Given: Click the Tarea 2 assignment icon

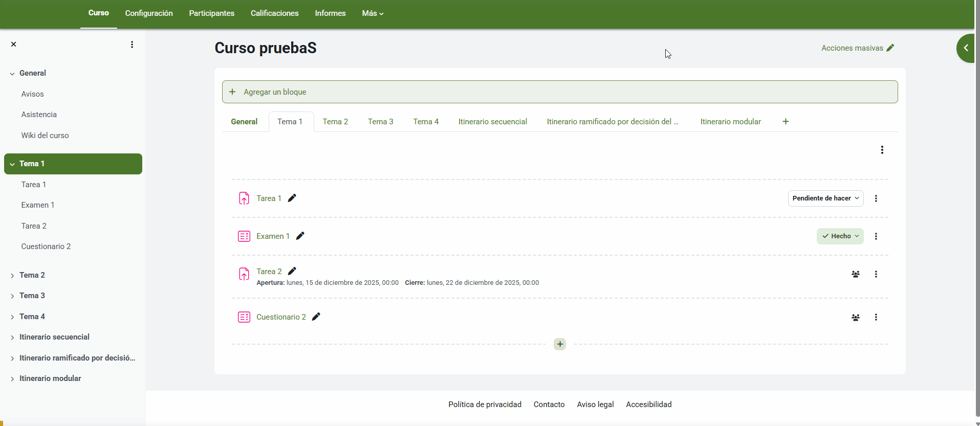Looking at the screenshot, I should tap(244, 274).
